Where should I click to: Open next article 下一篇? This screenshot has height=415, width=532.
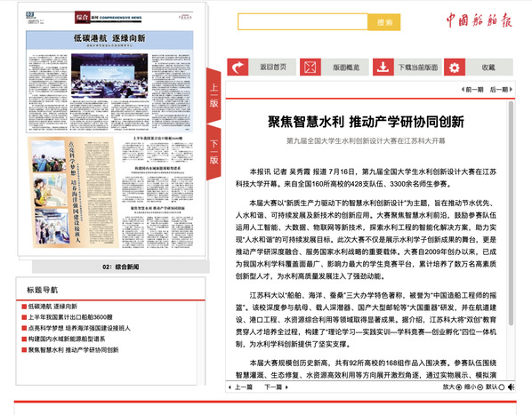(x=276, y=387)
